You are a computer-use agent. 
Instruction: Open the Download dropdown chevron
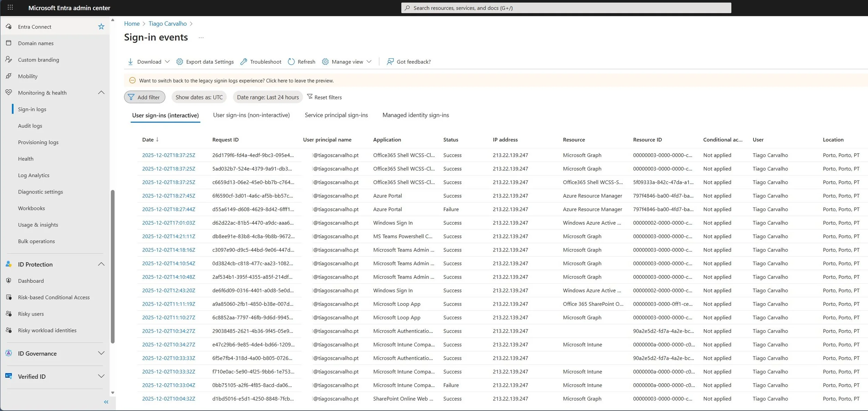168,61
